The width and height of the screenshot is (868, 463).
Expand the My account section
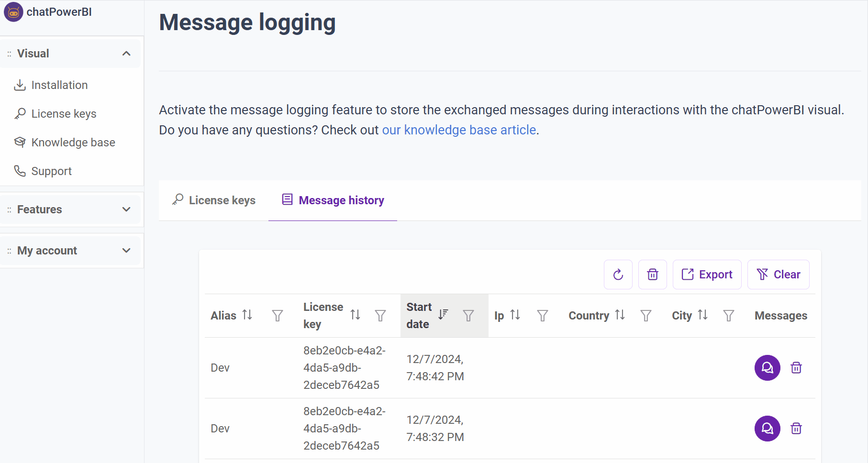point(71,251)
